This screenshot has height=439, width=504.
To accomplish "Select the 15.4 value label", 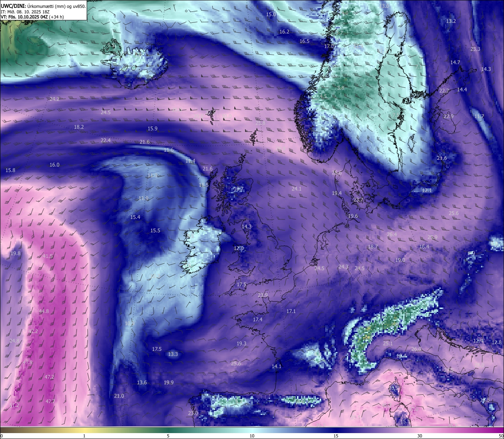I will click(135, 217).
